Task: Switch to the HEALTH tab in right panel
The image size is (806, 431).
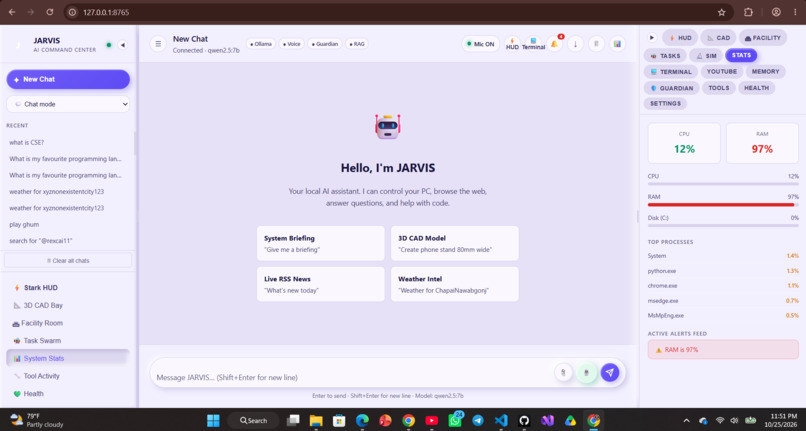Action: (757, 88)
